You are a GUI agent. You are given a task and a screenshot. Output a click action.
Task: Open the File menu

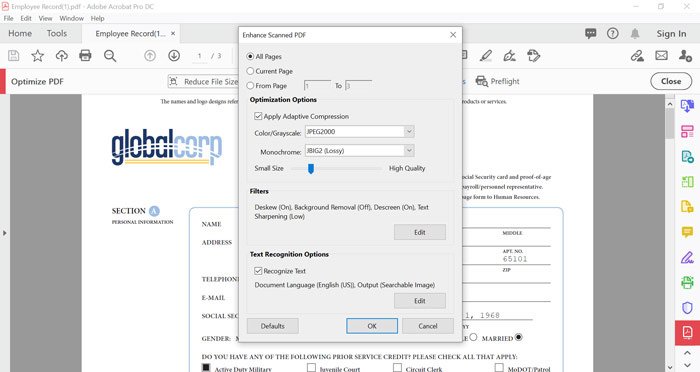coord(8,18)
